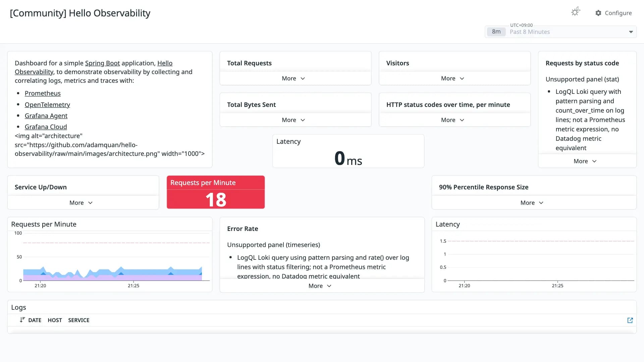644x362 pixels.
Task: Expand More under Total Bytes Sent
Action: tap(293, 120)
